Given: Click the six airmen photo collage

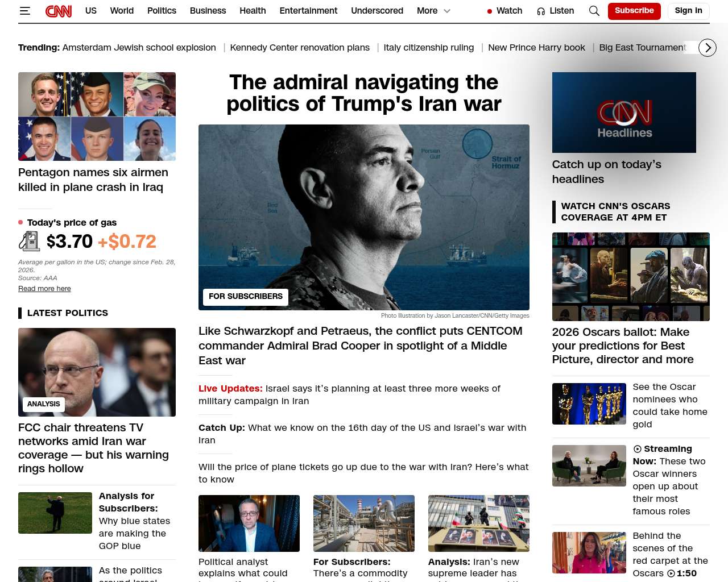Looking at the screenshot, I should 97,117.
